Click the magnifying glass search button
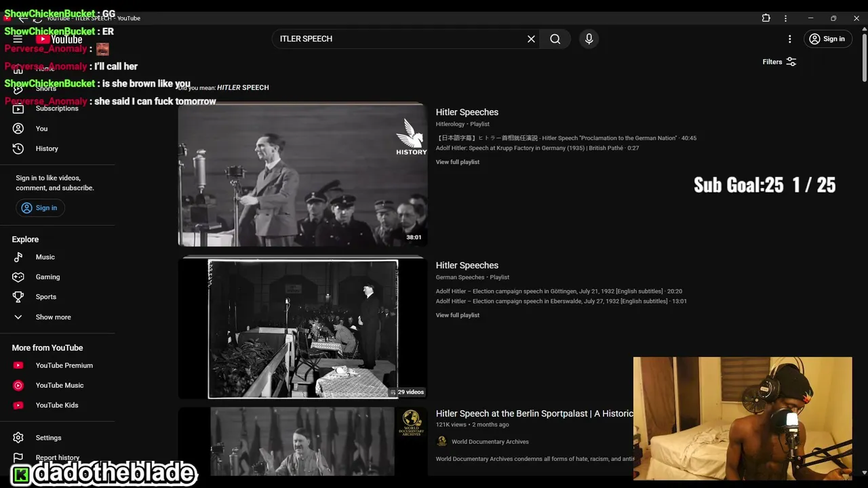Image resolution: width=868 pixels, height=488 pixels. 555,39
